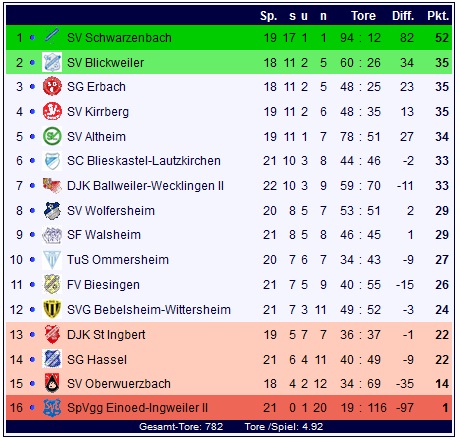Click the SV Blickweiler club crest
The height and width of the screenshot is (439, 460).
click(52, 62)
